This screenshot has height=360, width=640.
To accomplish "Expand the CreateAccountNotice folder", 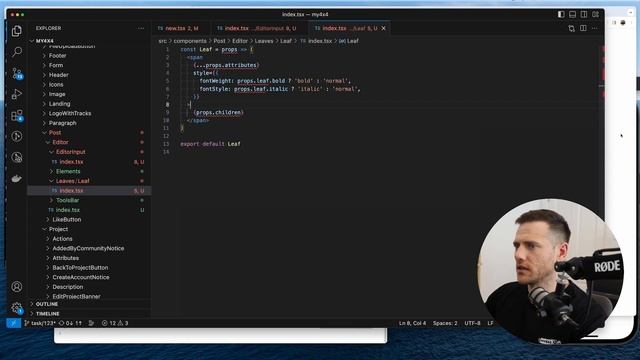I will 89,277.
